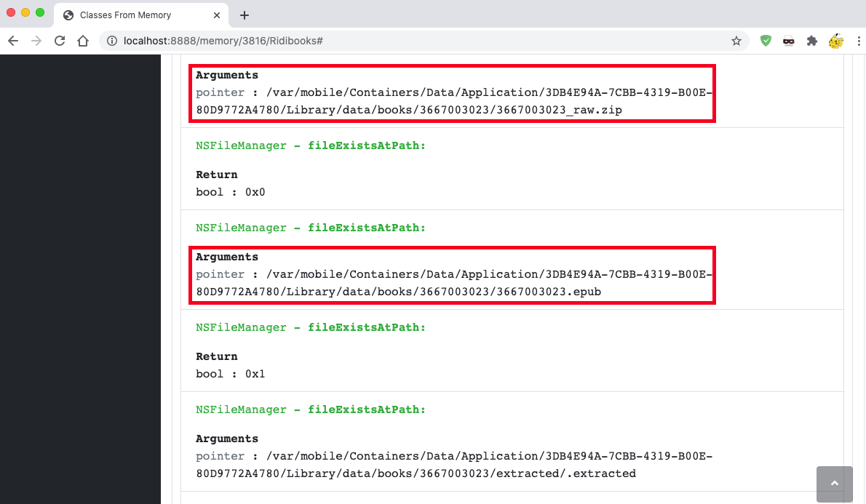Click the globe favicon on the tab

click(x=68, y=15)
